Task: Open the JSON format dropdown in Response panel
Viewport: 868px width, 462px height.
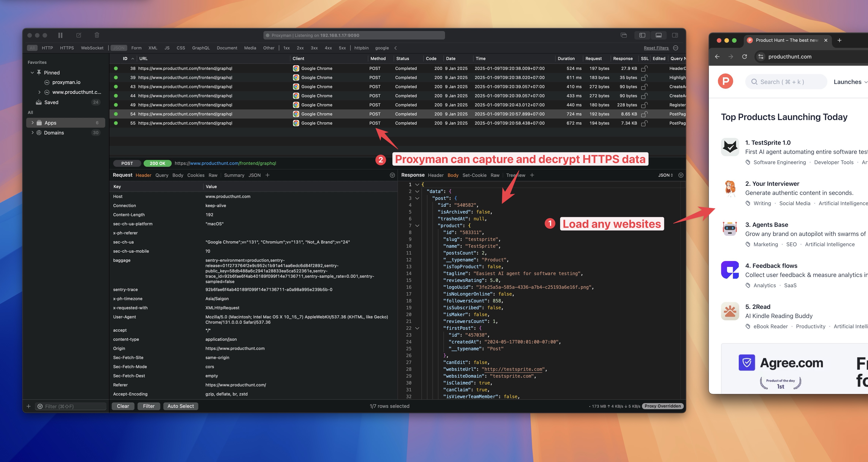Action: click(x=666, y=175)
